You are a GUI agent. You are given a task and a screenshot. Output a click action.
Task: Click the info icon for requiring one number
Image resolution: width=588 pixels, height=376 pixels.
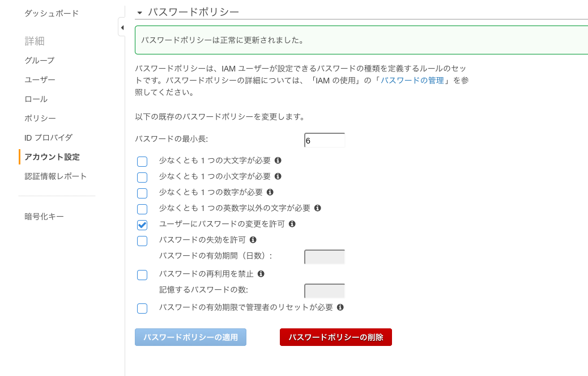tap(271, 193)
